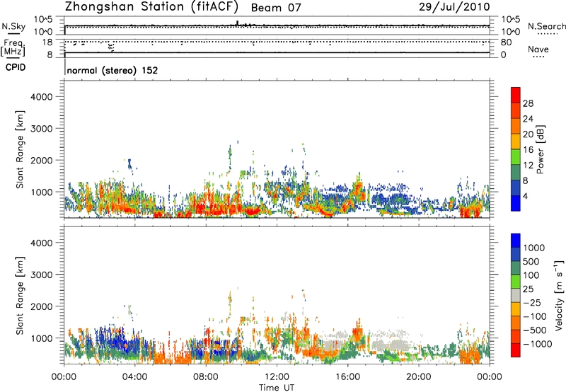Click the '20:00' time axis label
The height and width of the screenshot is (392, 566).
[419, 377]
